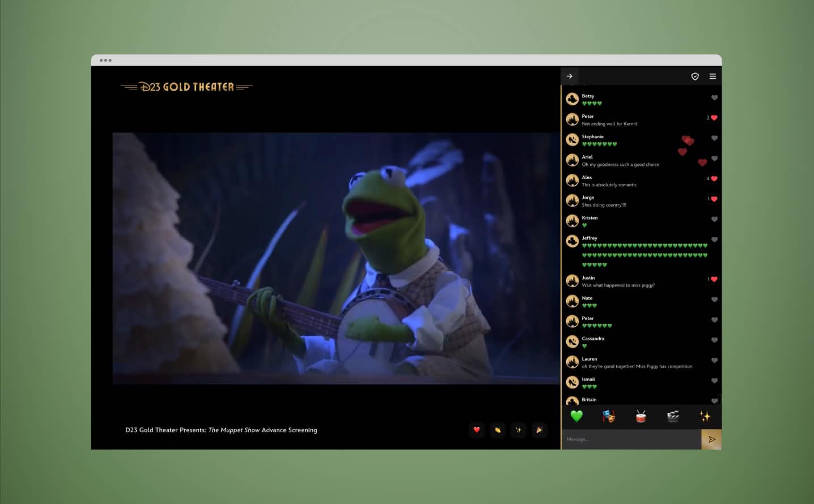Send a clapping hands reaction below the video
Viewport: 814px width, 504px height.
click(497, 430)
